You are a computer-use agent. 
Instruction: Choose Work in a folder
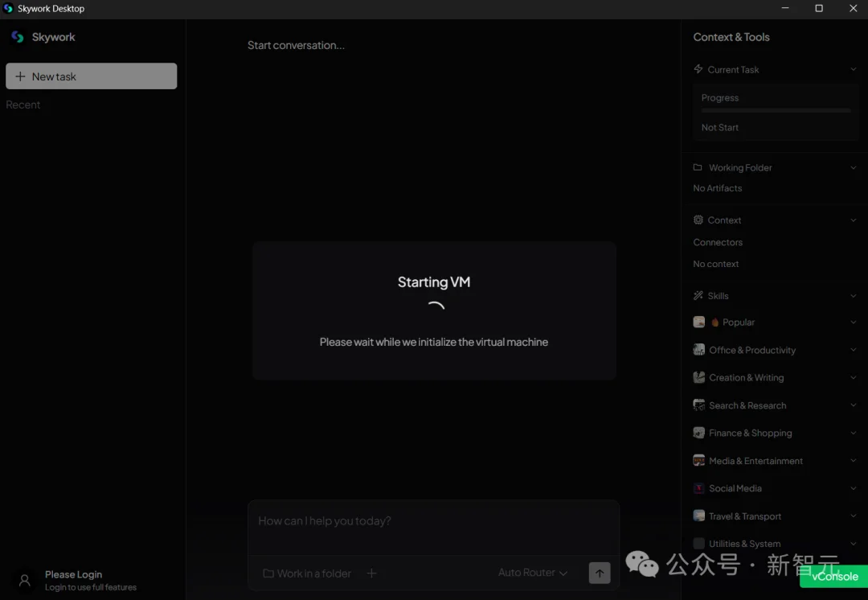point(307,573)
